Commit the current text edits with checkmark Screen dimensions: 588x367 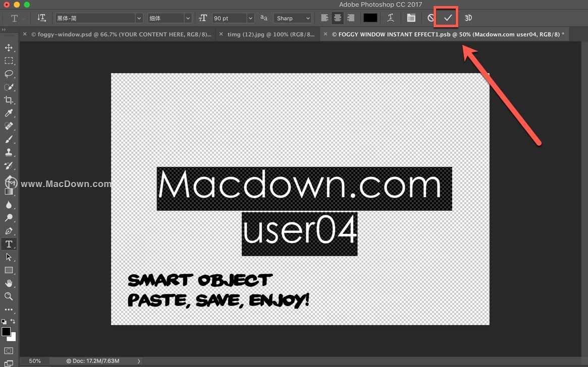click(447, 18)
